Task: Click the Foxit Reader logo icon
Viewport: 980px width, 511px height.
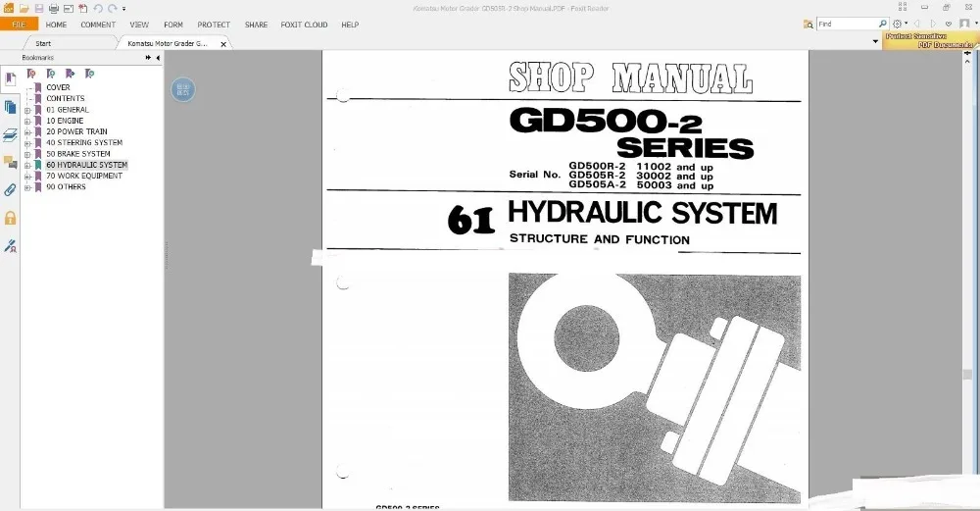Action: 8,8
